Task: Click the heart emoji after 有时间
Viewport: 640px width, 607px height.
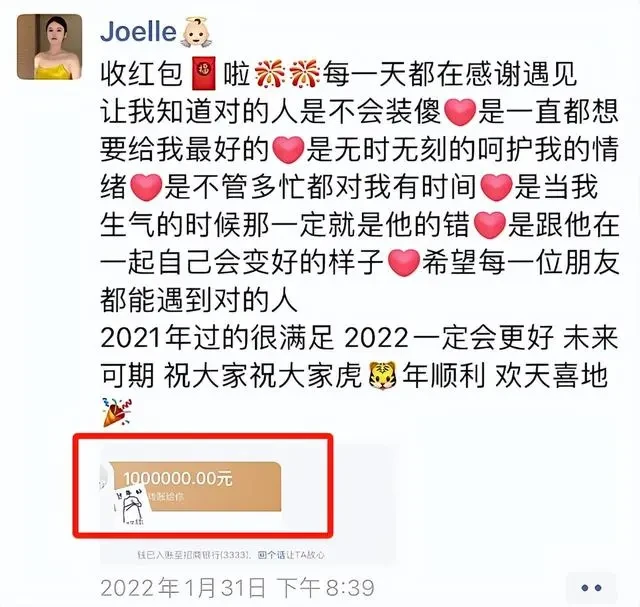Action: pyautogui.click(x=496, y=187)
